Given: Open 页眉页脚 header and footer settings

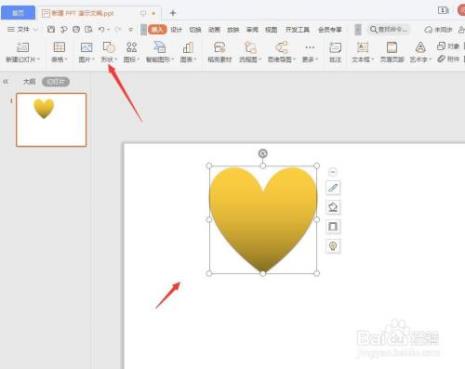Looking at the screenshot, I should 392,52.
